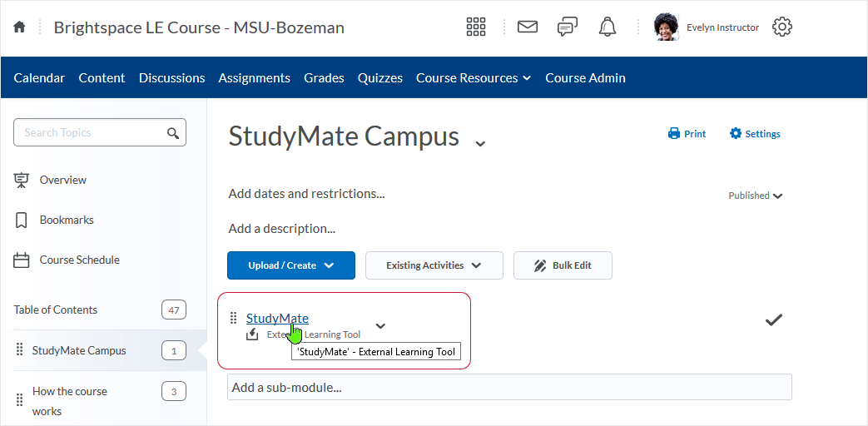Viewport: 868px width, 426px height.
Task: Go to Quizzes in the navbar
Action: coord(380,78)
